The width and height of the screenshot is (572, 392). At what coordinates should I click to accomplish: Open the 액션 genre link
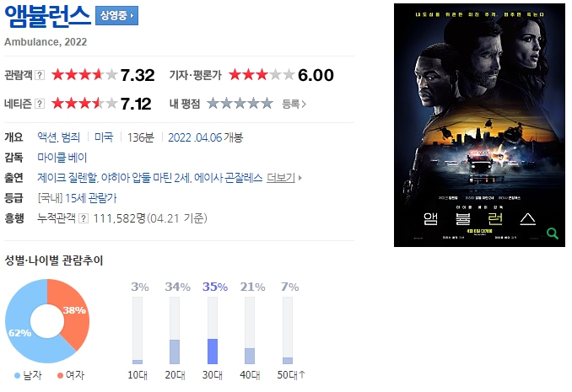pos(47,137)
